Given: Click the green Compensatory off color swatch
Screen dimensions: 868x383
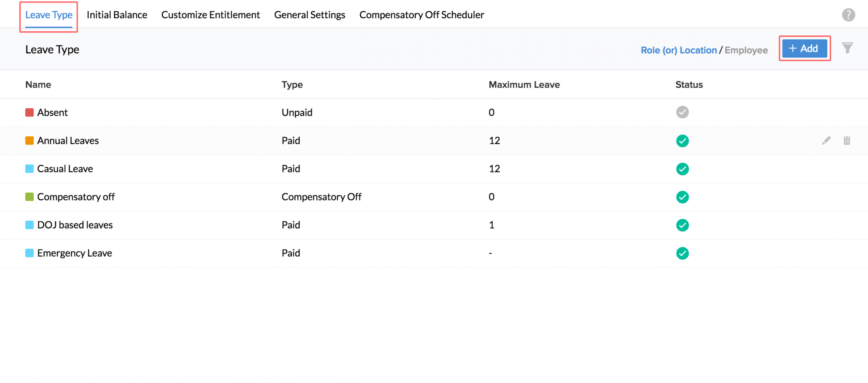Looking at the screenshot, I should pos(30,197).
